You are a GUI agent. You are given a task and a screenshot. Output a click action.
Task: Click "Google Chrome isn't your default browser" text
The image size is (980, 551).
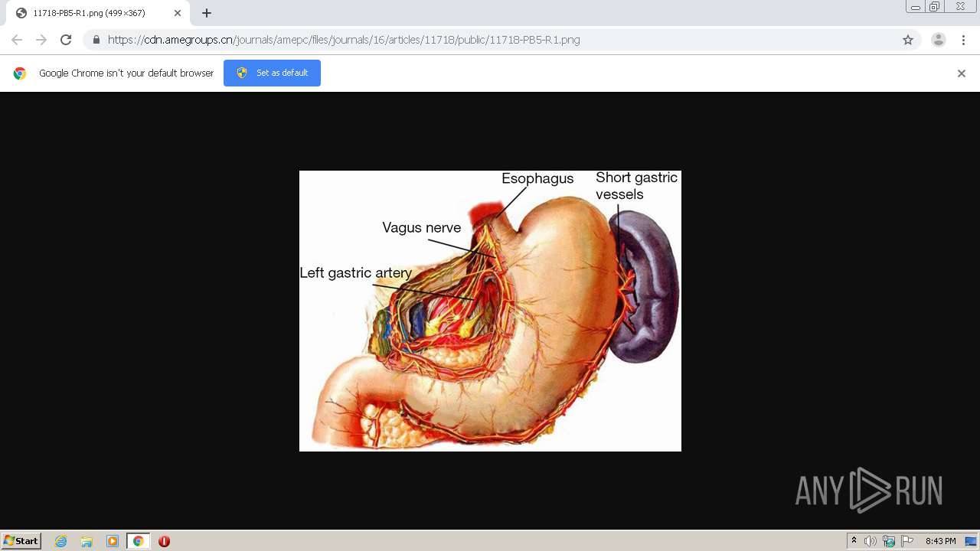click(x=126, y=73)
